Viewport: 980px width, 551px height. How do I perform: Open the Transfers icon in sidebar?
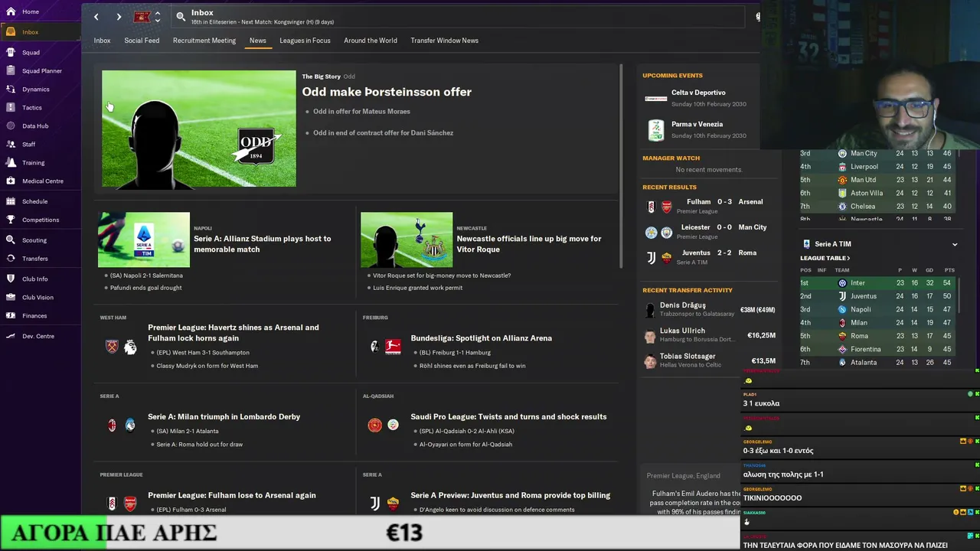point(11,258)
